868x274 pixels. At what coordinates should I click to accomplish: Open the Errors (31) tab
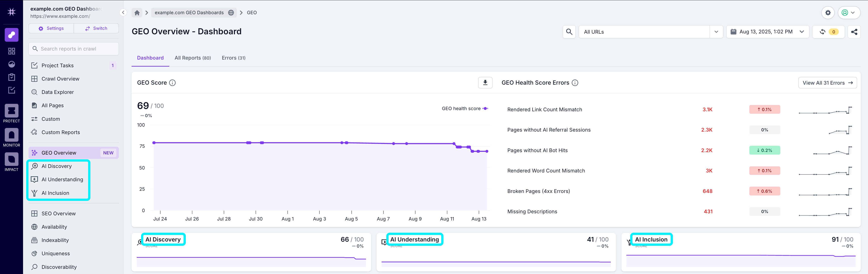(234, 58)
